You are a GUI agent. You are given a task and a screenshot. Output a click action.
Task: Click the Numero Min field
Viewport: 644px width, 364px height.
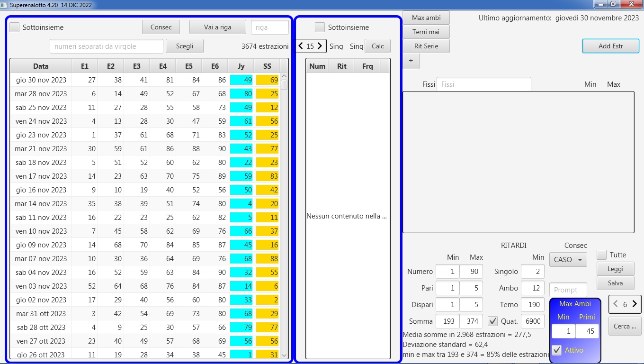point(447,272)
